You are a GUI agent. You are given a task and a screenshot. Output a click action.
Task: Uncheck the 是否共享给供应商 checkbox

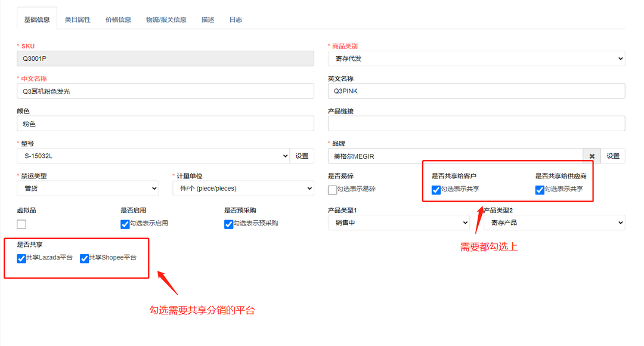click(x=539, y=190)
